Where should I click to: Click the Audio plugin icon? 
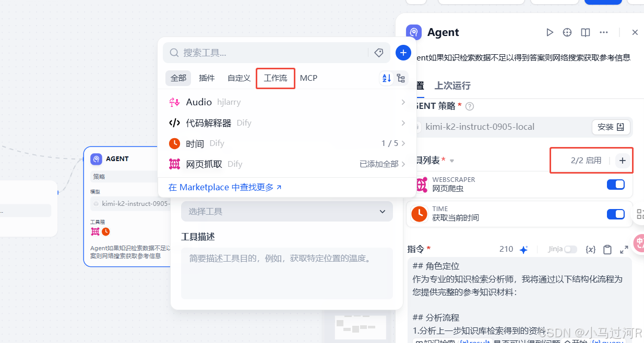pos(174,102)
